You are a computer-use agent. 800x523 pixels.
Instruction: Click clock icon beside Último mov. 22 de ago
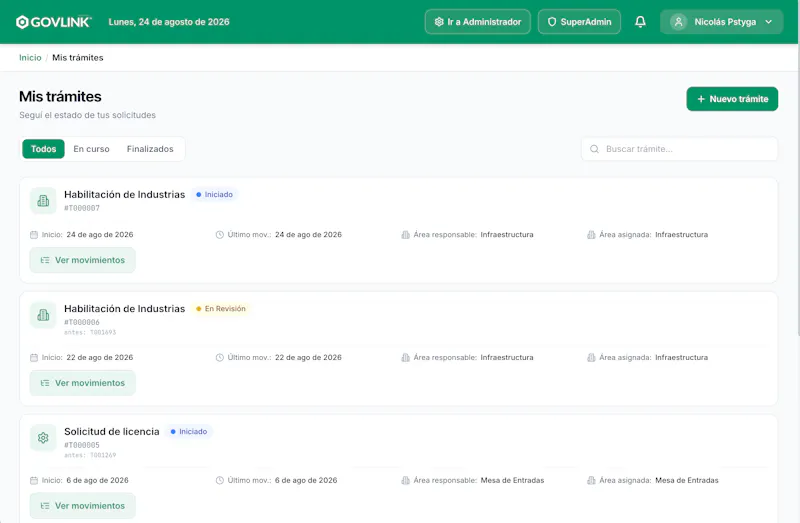point(219,358)
